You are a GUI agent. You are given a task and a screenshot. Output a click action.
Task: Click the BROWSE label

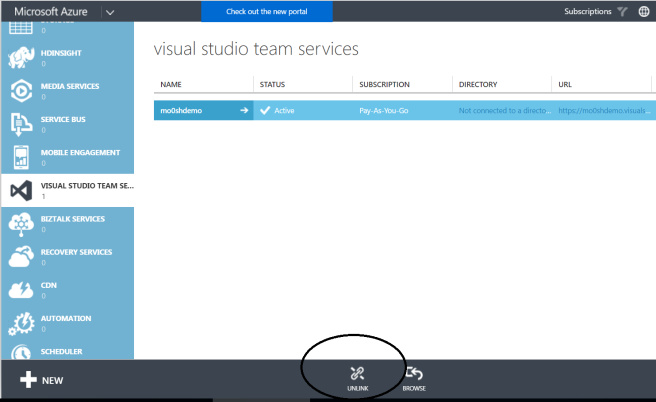(414, 388)
